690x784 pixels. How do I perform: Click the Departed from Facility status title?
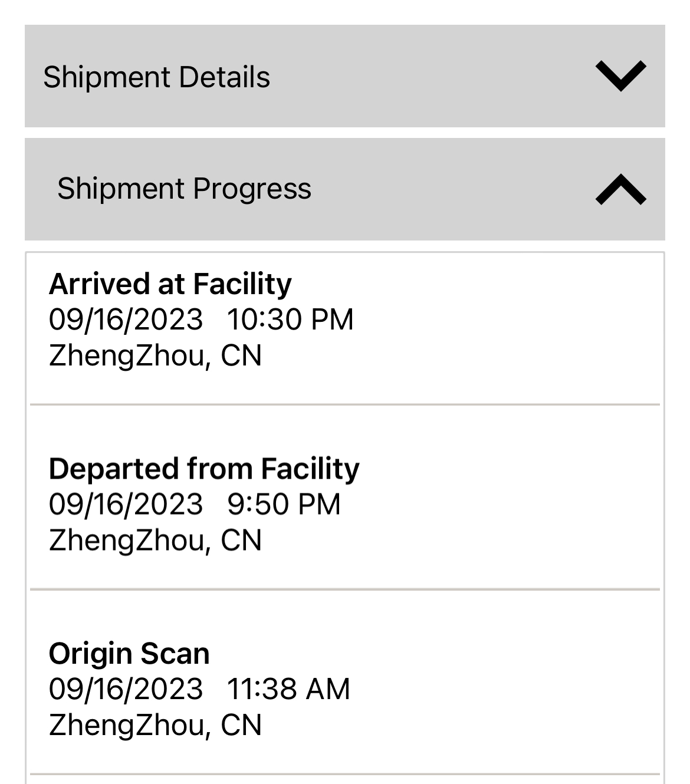pyautogui.click(x=204, y=469)
